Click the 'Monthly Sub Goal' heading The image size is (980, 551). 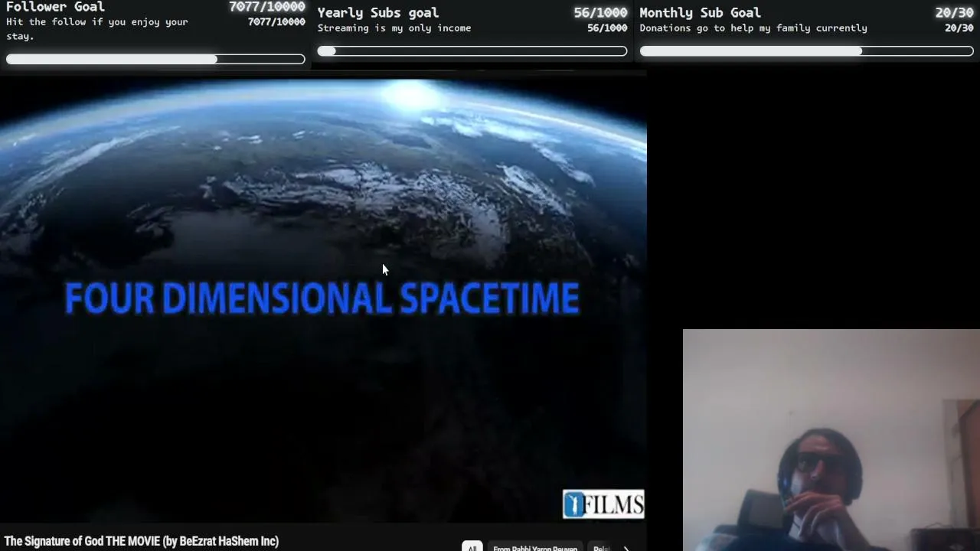(700, 12)
